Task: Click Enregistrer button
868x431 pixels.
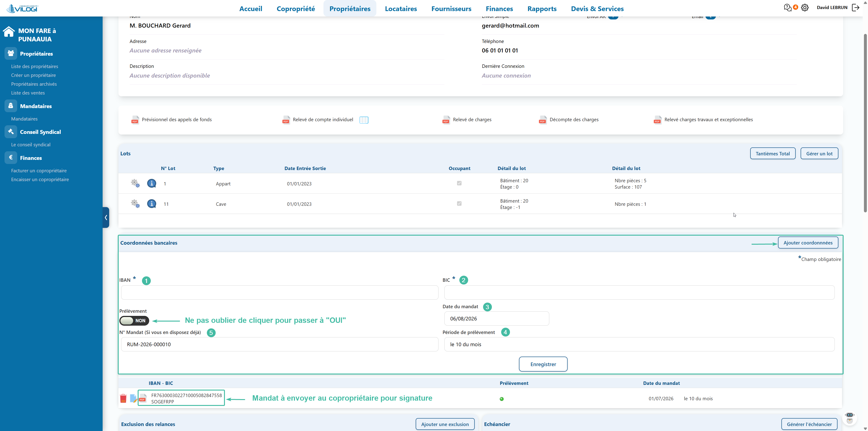Action: [x=543, y=364]
